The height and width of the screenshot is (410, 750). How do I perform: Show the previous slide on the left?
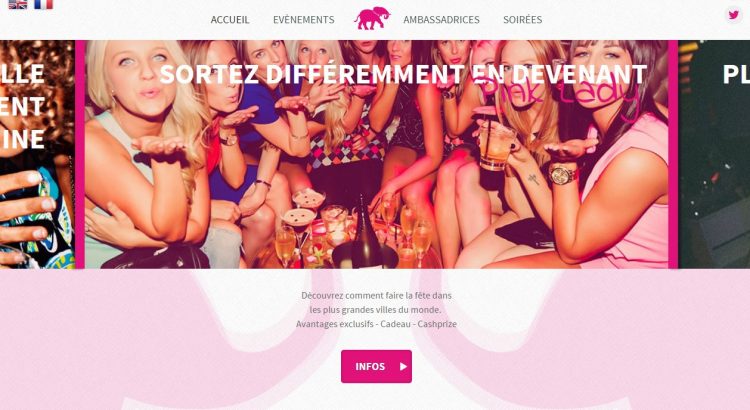point(37,154)
